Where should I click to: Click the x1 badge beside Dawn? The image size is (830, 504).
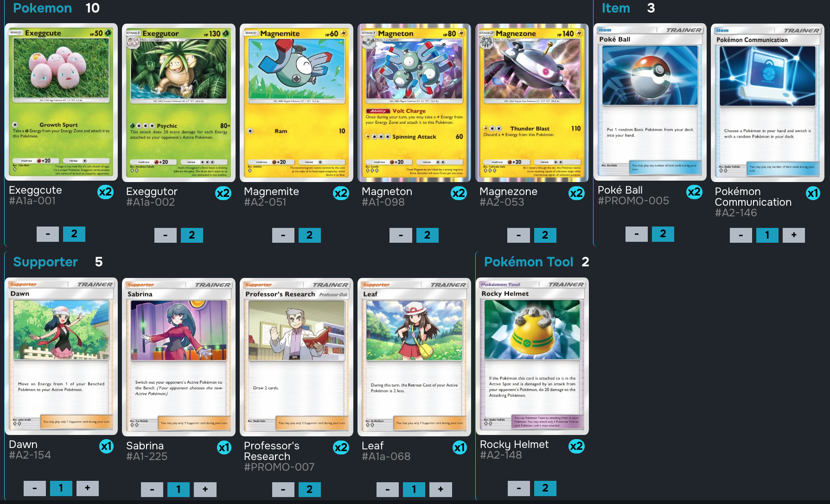[x=106, y=446]
